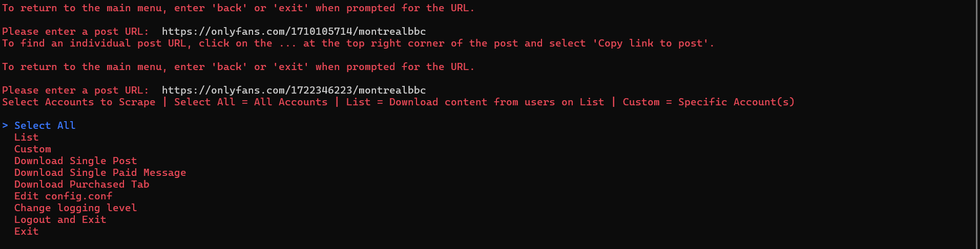Select Change logging level

[75, 208]
